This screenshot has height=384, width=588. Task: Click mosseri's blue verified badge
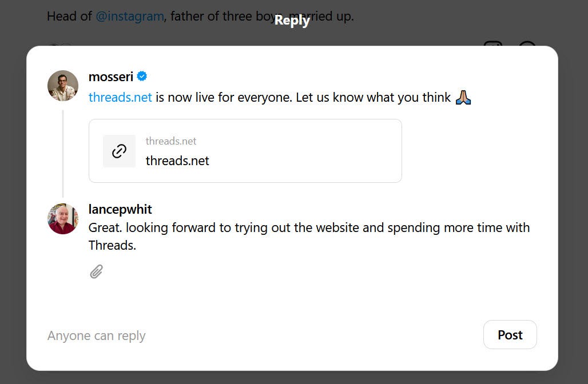coord(142,77)
